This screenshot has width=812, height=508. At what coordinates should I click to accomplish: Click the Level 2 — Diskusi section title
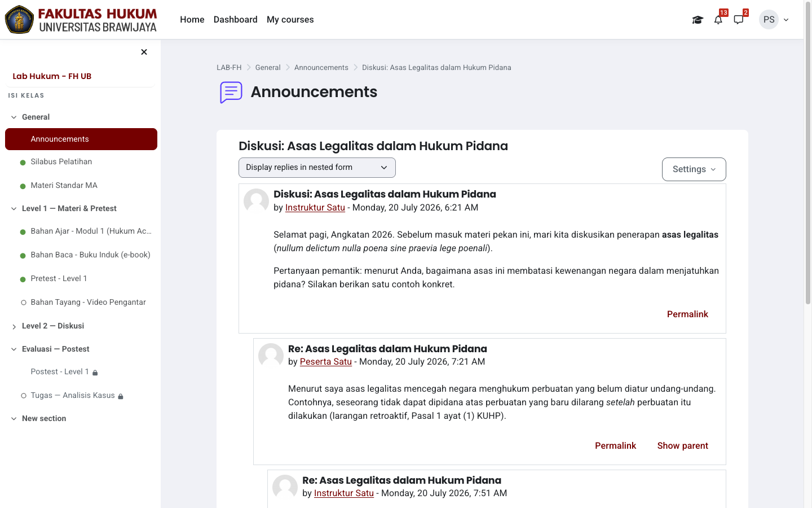[x=53, y=326]
